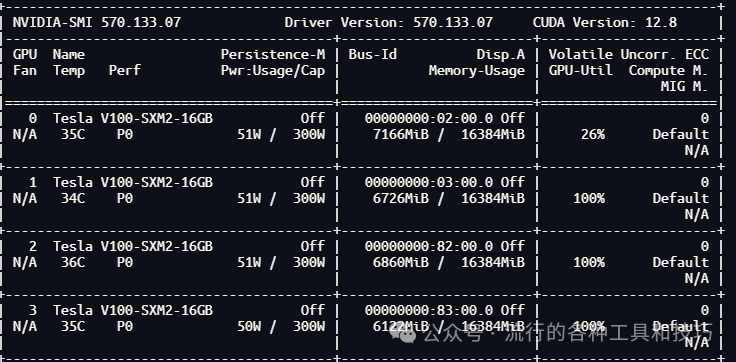Click the Driver Version 570.133.07 text
The image size is (736, 362).
click(x=389, y=22)
